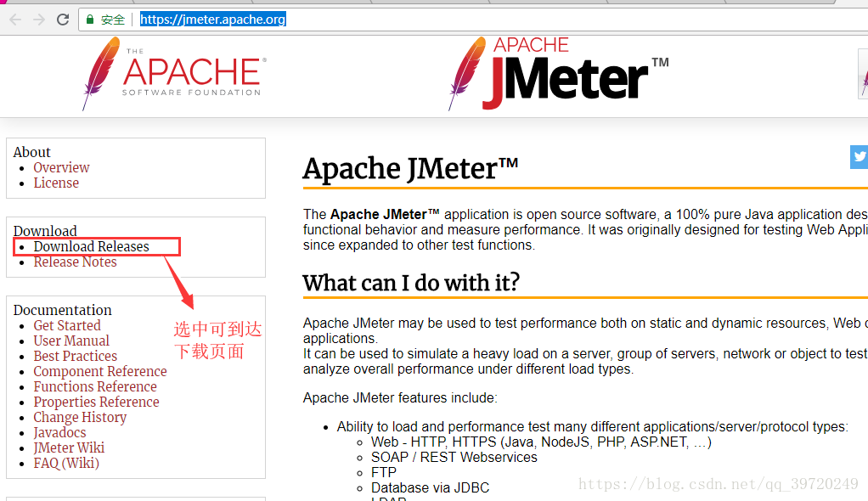Open the Download Releases link
The width and height of the screenshot is (868, 501).
pos(92,246)
